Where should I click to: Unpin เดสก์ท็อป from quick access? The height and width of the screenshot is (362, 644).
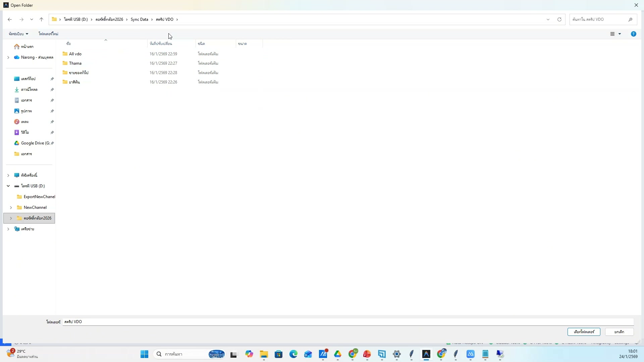click(52, 79)
